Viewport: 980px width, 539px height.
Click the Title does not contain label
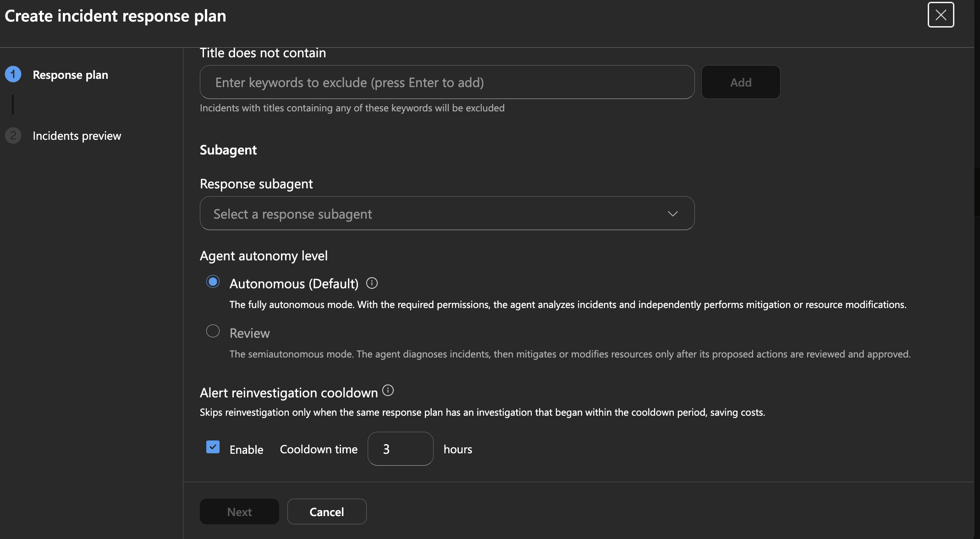point(263,53)
